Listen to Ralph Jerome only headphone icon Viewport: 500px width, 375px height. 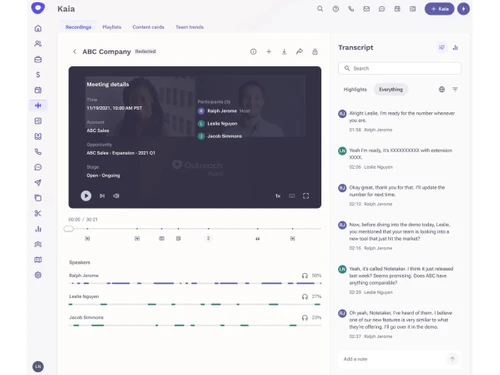[305, 276]
